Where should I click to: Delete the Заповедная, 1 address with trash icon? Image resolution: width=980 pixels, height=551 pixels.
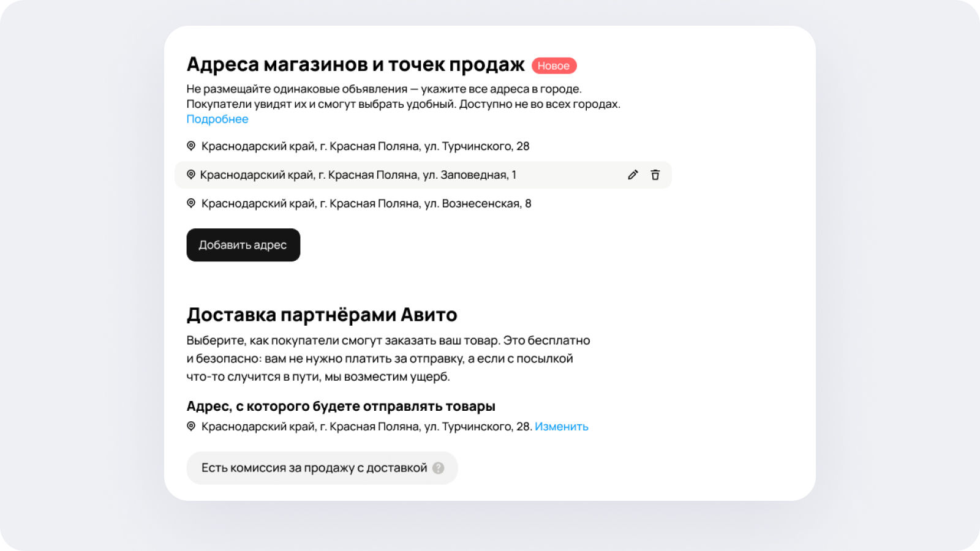[655, 175]
